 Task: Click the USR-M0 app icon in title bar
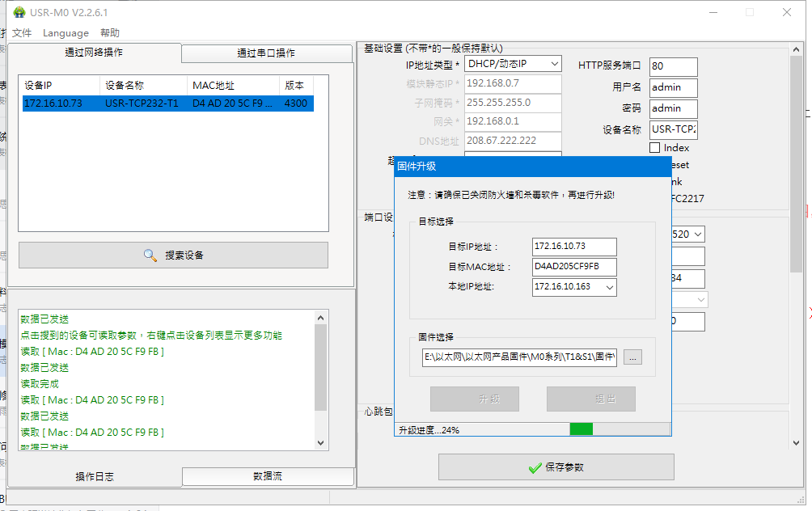[19, 12]
